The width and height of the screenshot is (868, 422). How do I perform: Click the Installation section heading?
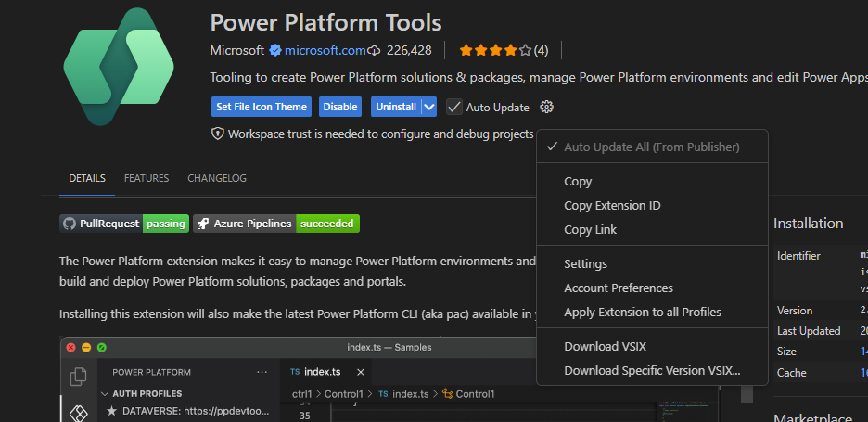tap(809, 224)
